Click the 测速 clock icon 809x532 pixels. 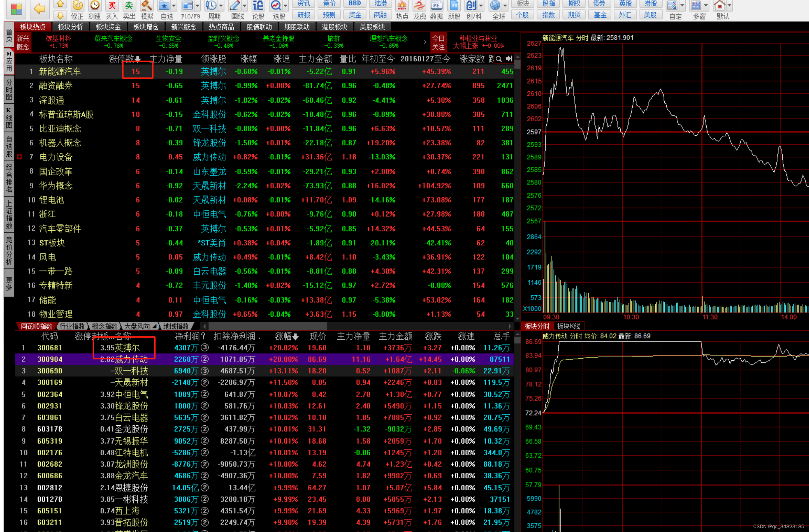94,5
